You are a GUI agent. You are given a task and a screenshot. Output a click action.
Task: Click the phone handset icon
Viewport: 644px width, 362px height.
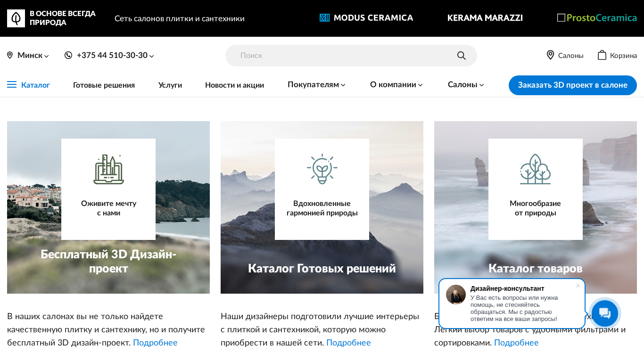tap(68, 55)
